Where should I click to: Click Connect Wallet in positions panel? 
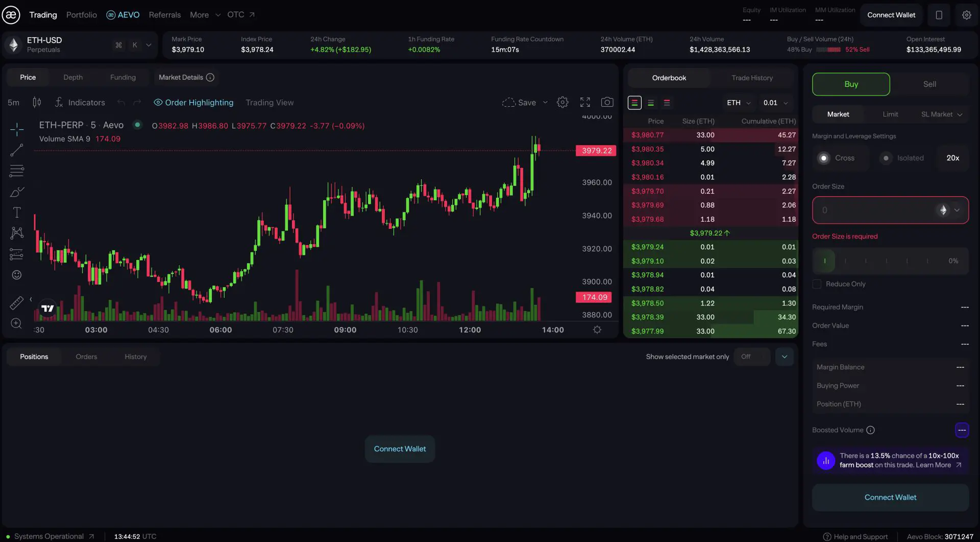(400, 449)
